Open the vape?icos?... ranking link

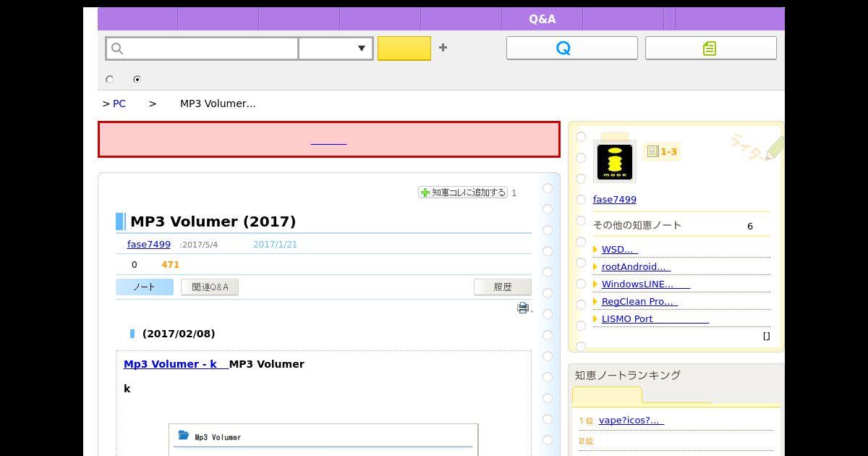[631, 420]
